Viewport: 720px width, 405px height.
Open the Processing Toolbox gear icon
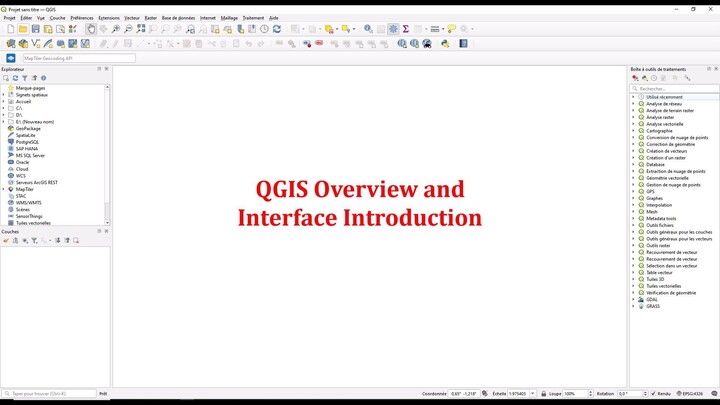[393, 29]
